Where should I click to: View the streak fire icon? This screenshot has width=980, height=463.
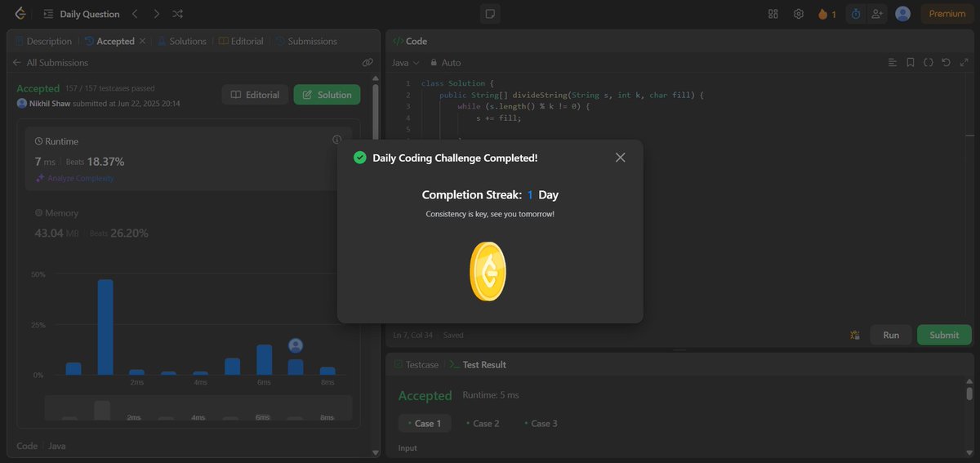coord(826,14)
